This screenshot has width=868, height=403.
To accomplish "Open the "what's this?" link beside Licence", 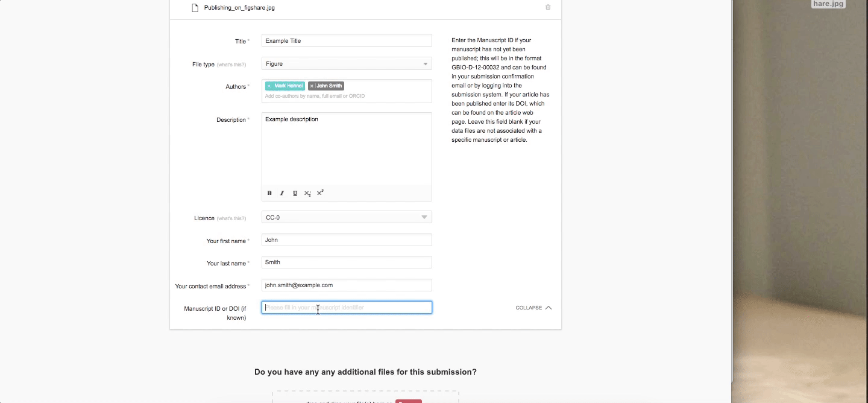I will 231,218.
